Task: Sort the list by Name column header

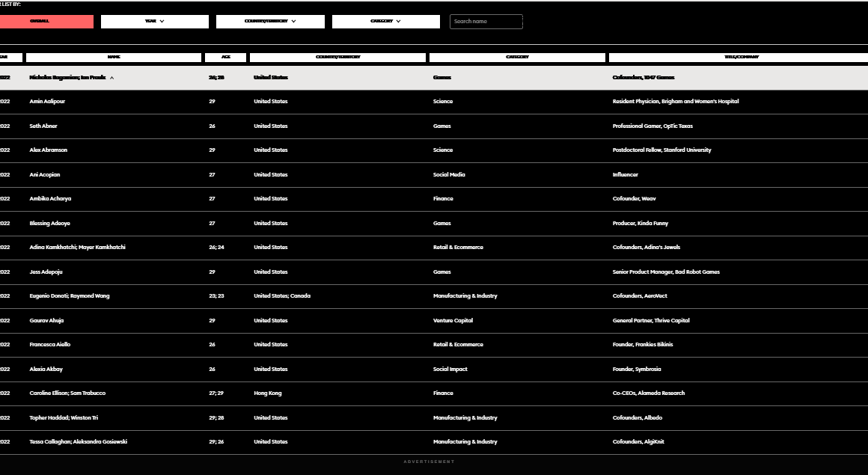Action: pos(114,57)
